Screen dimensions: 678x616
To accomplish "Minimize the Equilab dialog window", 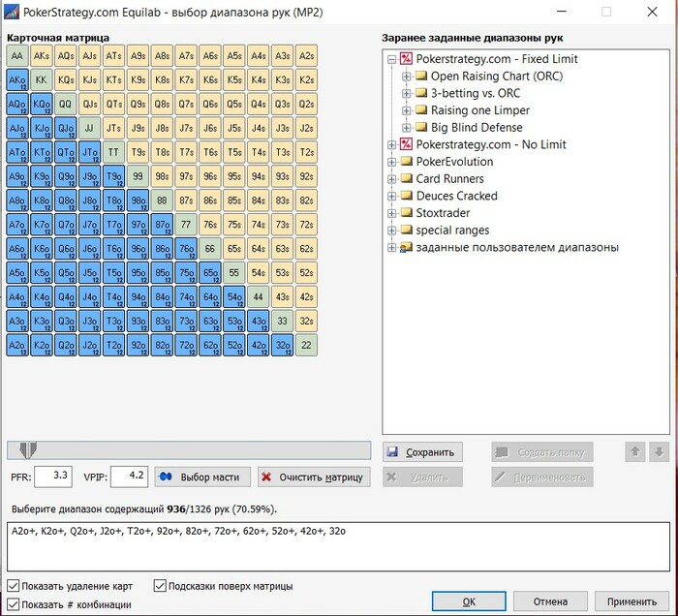I will tap(561, 12).
